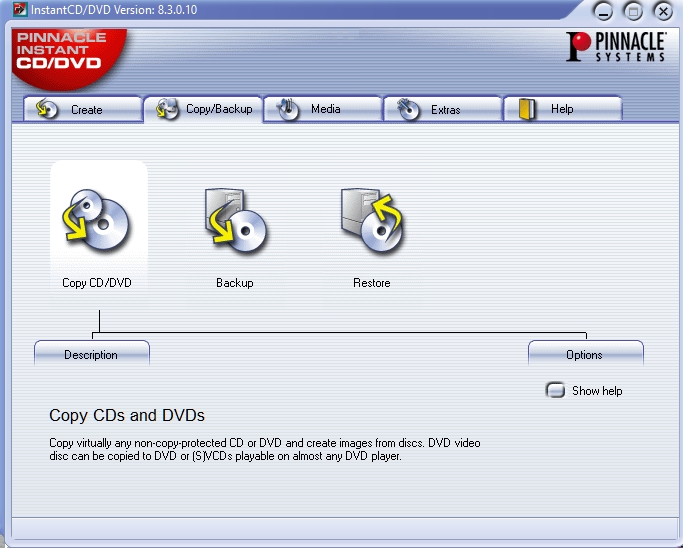683x548 pixels.
Task: Click the InstantCD/DVD Version title text
Action: click(114, 10)
